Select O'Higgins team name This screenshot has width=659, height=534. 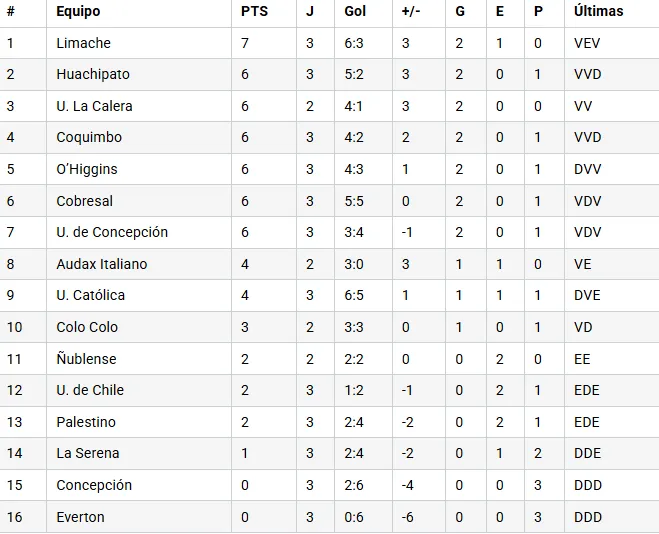click(87, 169)
